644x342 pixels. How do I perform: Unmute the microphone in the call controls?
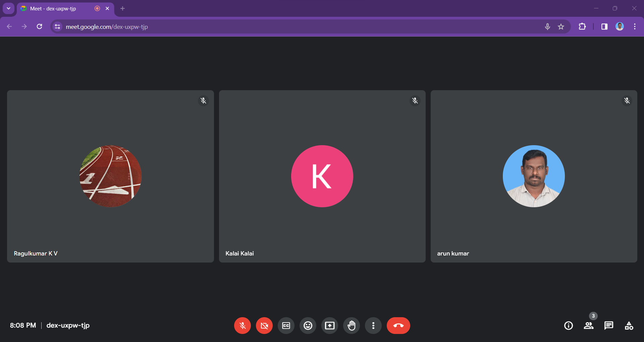click(x=242, y=326)
